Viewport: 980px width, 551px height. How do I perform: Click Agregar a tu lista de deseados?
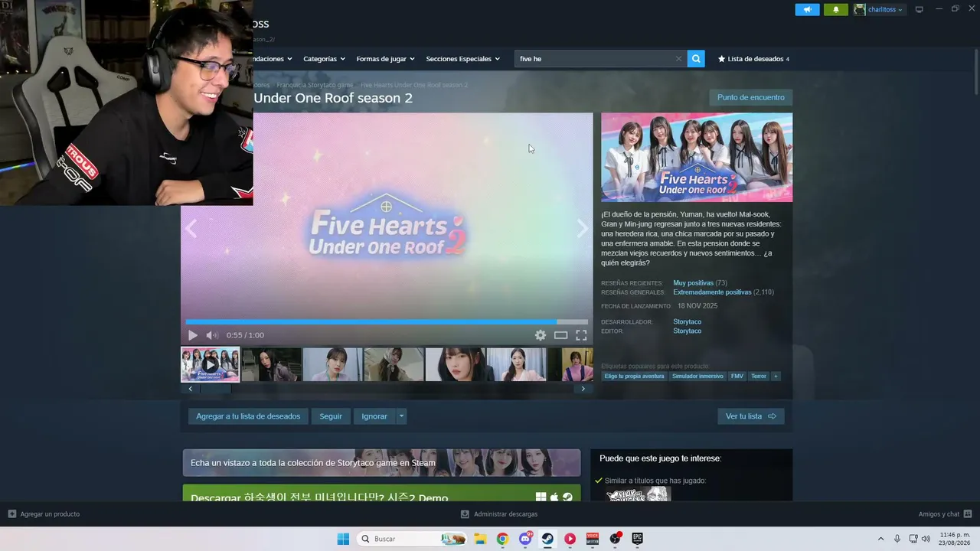click(x=248, y=416)
